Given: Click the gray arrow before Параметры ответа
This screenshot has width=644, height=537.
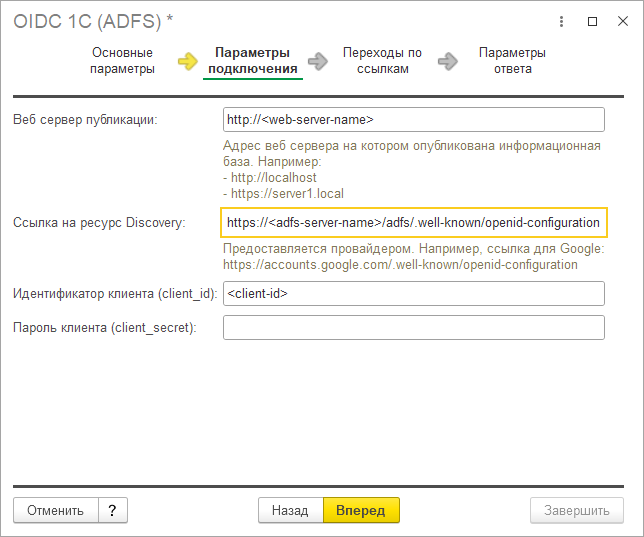Looking at the screenshot, I should [448, 61].
